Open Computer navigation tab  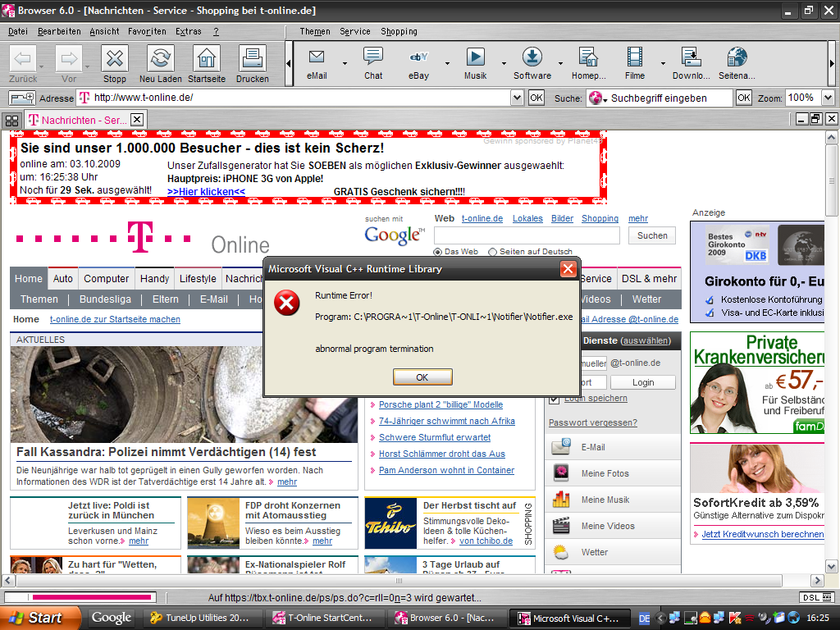pyautogui.click(x=106, y=279)
